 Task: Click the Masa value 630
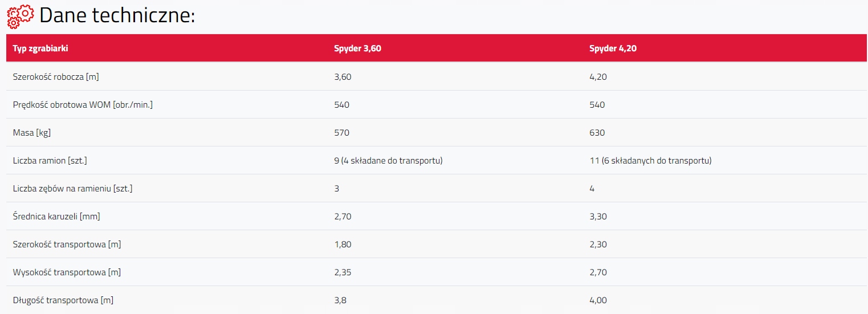pyautogui.click(x=597, y=133)
